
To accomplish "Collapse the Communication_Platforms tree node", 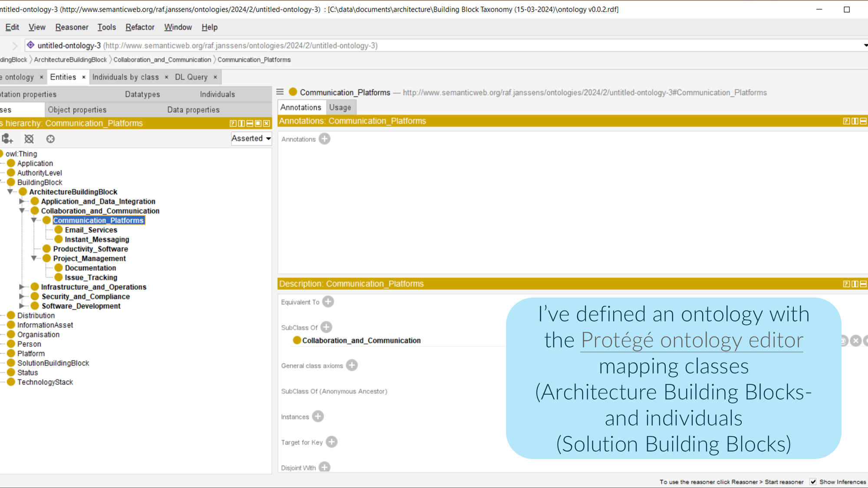I will click(x=34, y=220).
